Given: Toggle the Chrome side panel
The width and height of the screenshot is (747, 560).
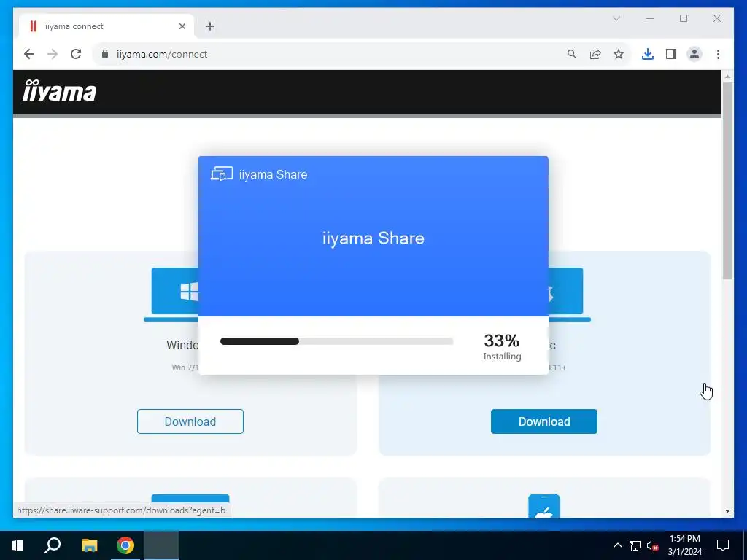Looking at the screenshot, I should click(671, 54).
